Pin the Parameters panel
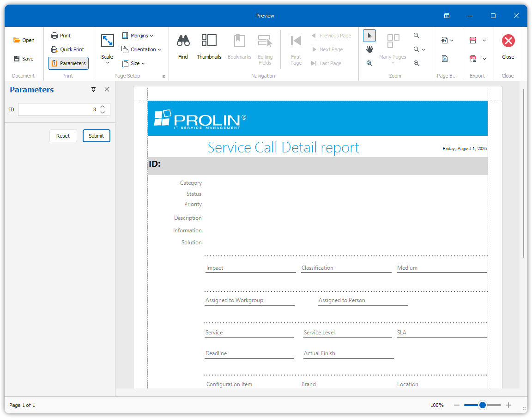Image resolution: width=532 pixels, height=418 pixels. (94, 90)
